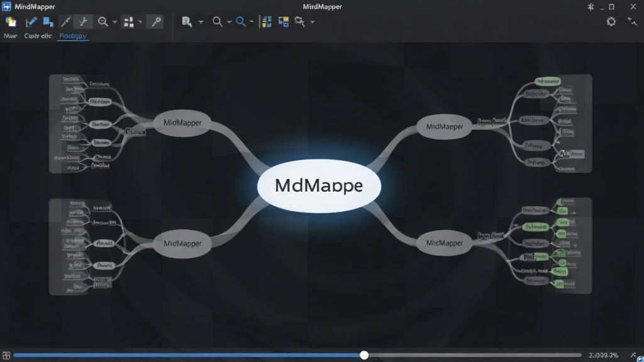Screen dimensions: 644x362
Task: Select the upper-right MidMapper branch node
Action: click(x=445, y=127)
